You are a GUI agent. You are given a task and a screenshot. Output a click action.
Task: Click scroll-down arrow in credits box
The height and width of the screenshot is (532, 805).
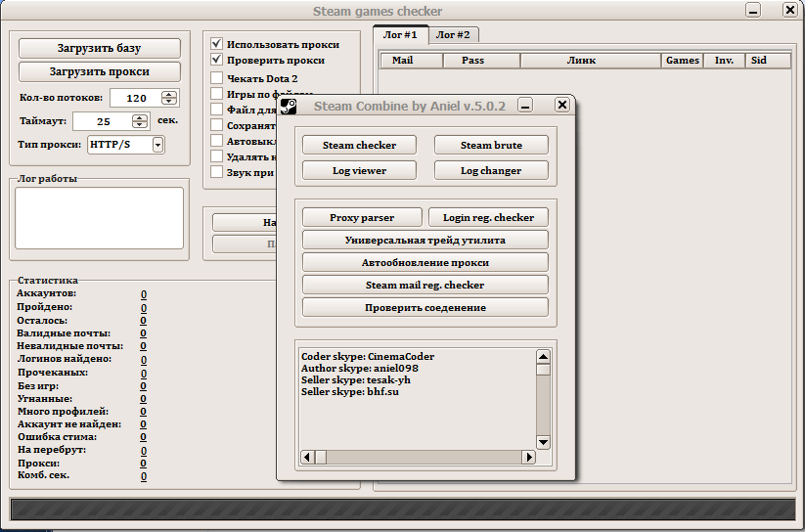[543, 442]
